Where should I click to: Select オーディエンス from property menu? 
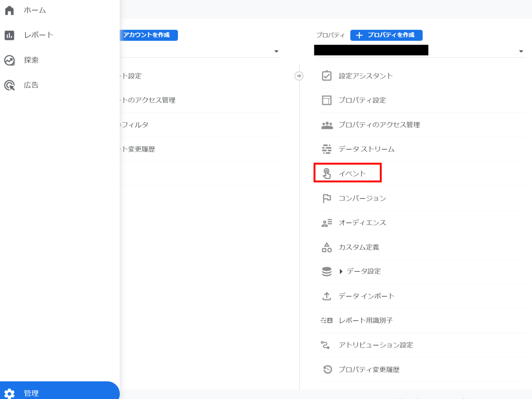point(362,223)
